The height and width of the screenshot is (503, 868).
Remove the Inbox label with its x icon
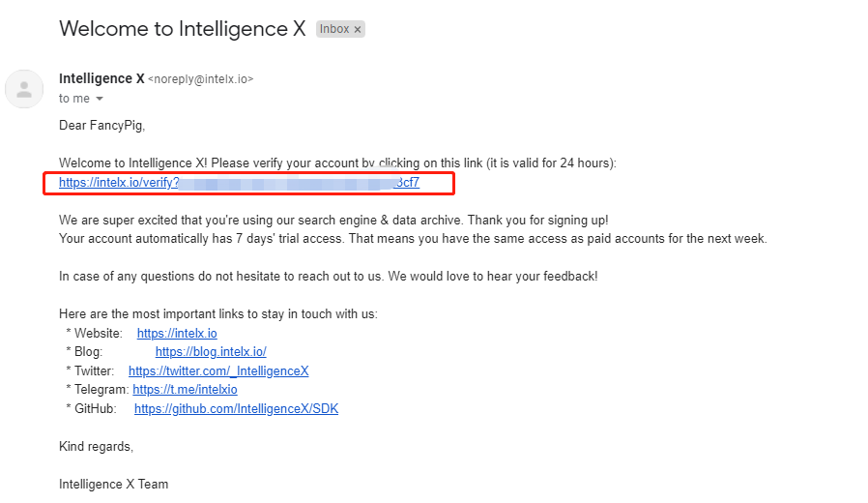pos(358,30)
